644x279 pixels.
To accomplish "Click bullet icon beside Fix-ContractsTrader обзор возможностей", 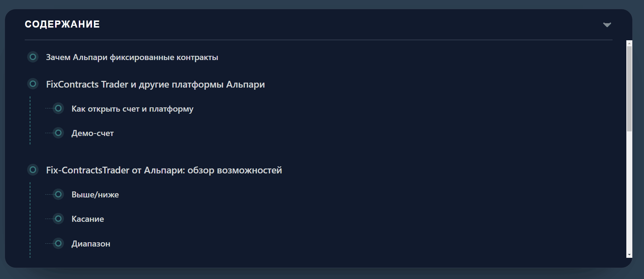I will pyautogui.click(x=33, y=170).
